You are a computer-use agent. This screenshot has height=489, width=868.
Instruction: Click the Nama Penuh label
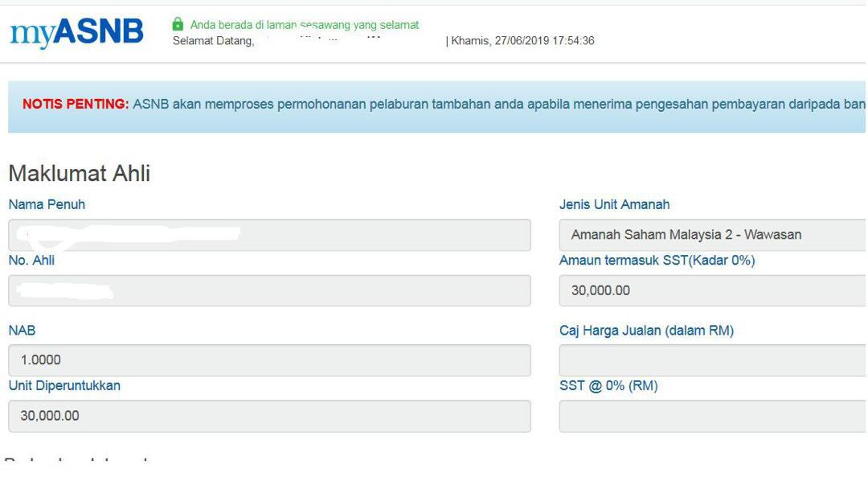point(47,204)
